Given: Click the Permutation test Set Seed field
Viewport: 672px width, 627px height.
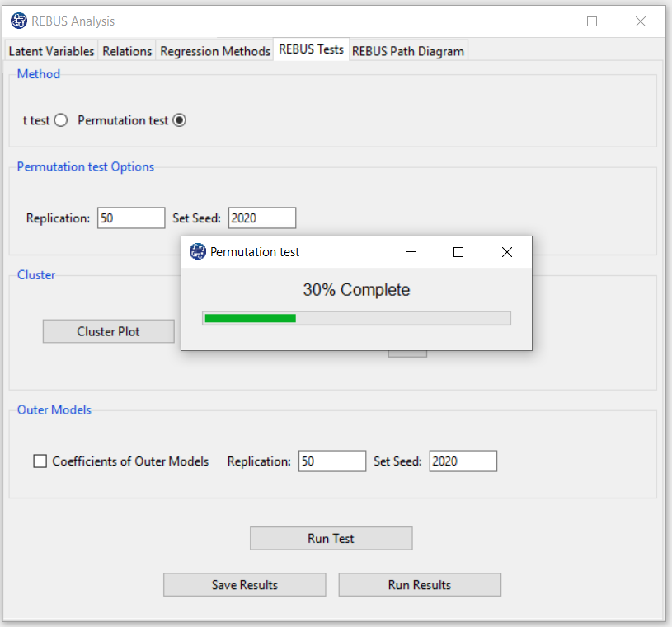Looking at the screenshot, I should [261, 218].
